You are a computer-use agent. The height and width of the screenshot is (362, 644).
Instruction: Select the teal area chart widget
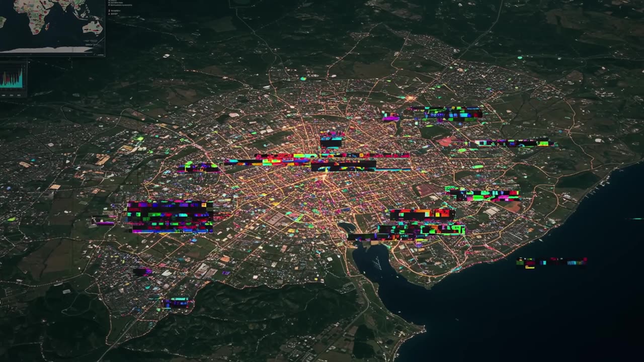[x=13, y=78]
